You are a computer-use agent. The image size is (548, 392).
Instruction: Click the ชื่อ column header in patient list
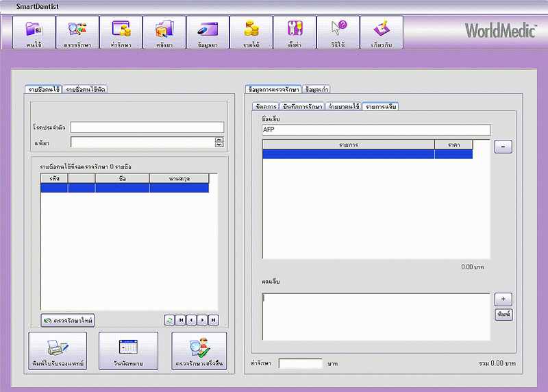pyautogui.click(x=123, y=178)
